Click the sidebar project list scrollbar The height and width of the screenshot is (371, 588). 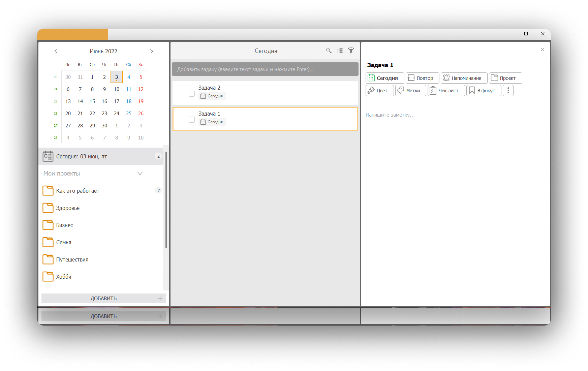tap(166, 199)
